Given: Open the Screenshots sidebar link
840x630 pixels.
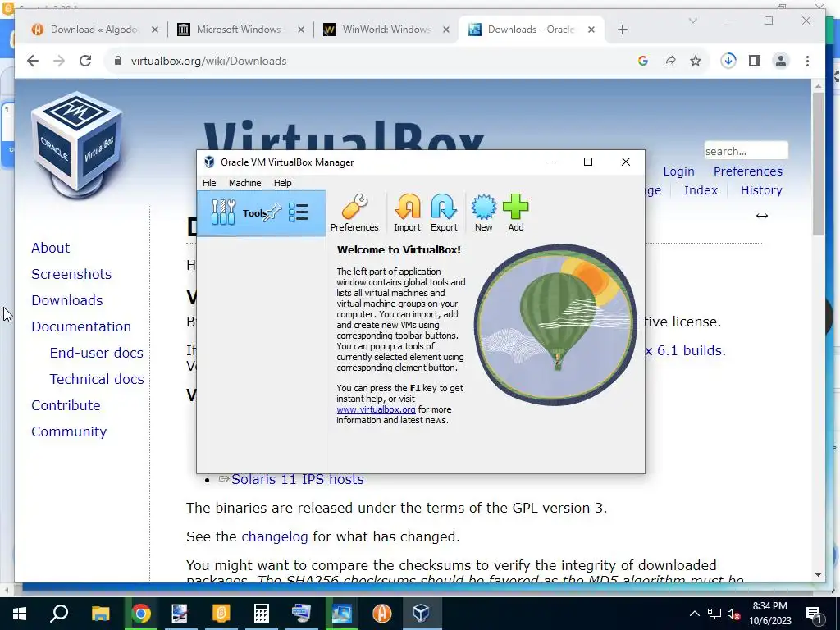Looking at the screenshot, I should (x=71, y=274).
